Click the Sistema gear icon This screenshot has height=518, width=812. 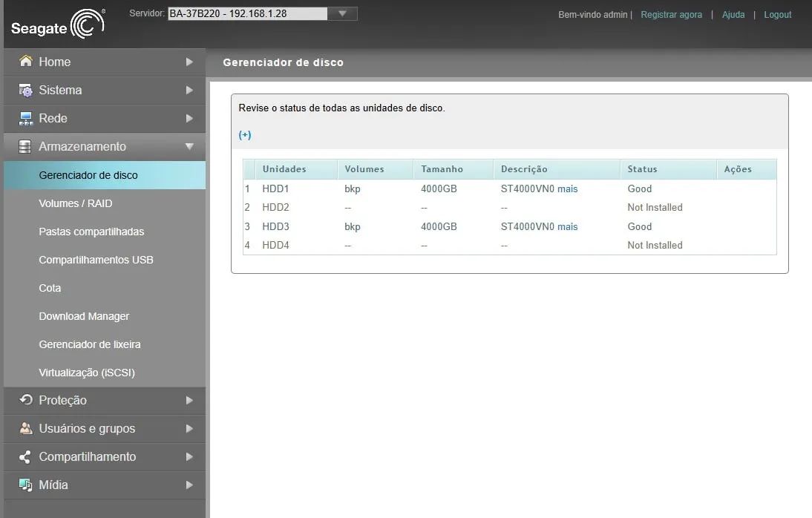[x=25, y=90]
